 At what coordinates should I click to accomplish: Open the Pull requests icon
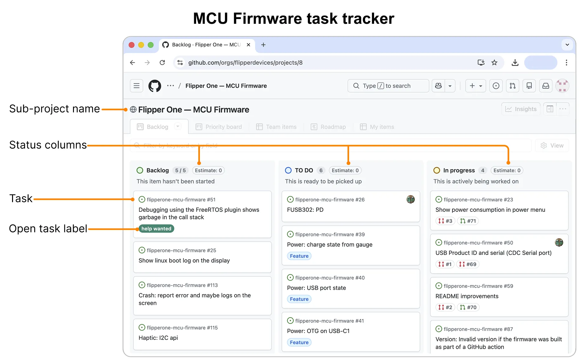click(x=512, y=86)
